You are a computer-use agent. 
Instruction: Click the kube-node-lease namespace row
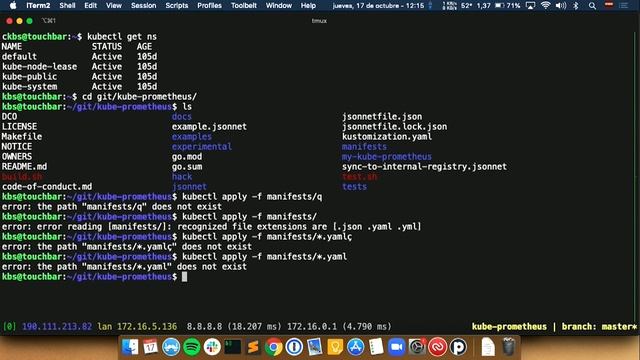(79, 67)
